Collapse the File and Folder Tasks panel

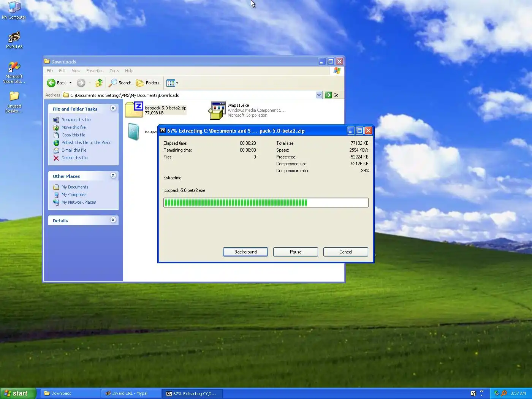[x=113, y=109]
